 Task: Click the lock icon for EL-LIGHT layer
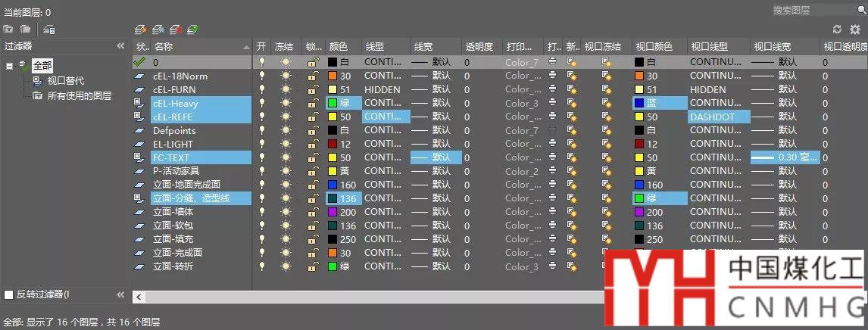(x=313, y=144)
